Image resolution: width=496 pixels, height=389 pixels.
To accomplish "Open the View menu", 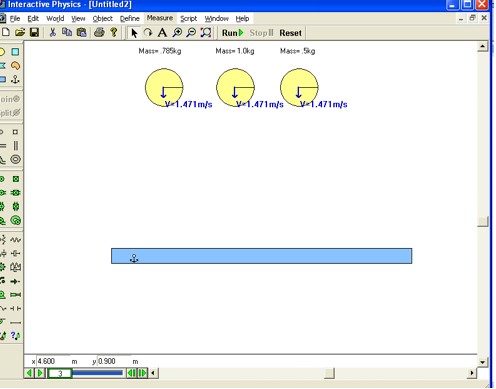I will (78, 19).
